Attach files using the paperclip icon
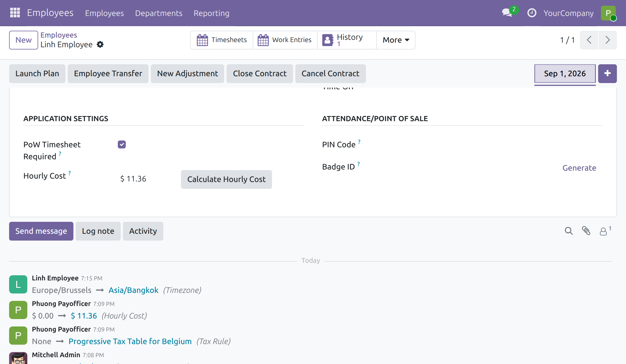 586,231
